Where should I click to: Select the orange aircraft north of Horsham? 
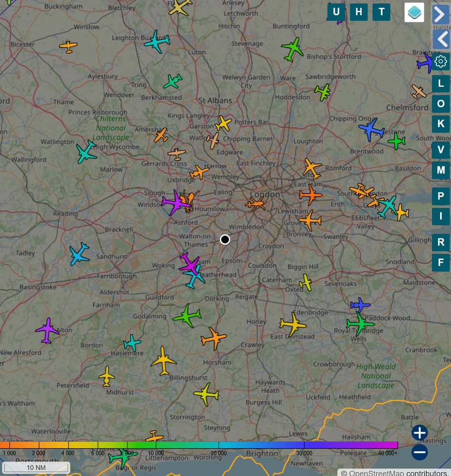pyautogui.click(x=214, y=338)
